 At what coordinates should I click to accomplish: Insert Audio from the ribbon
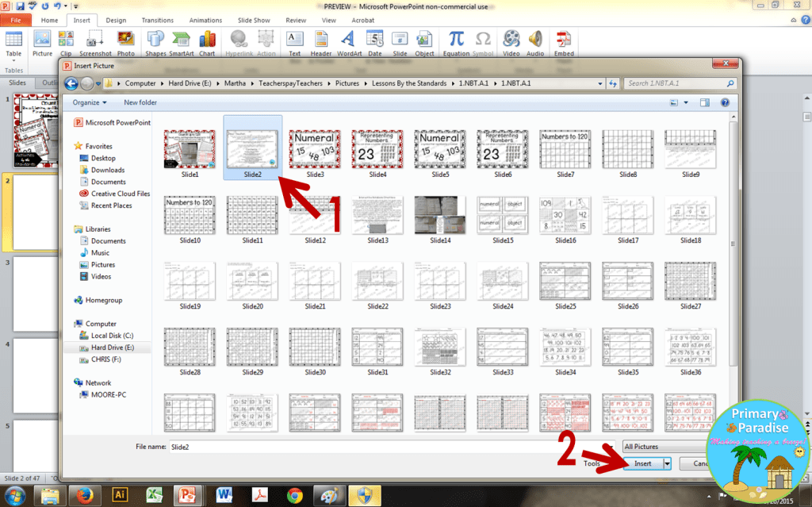click(535, 44)
